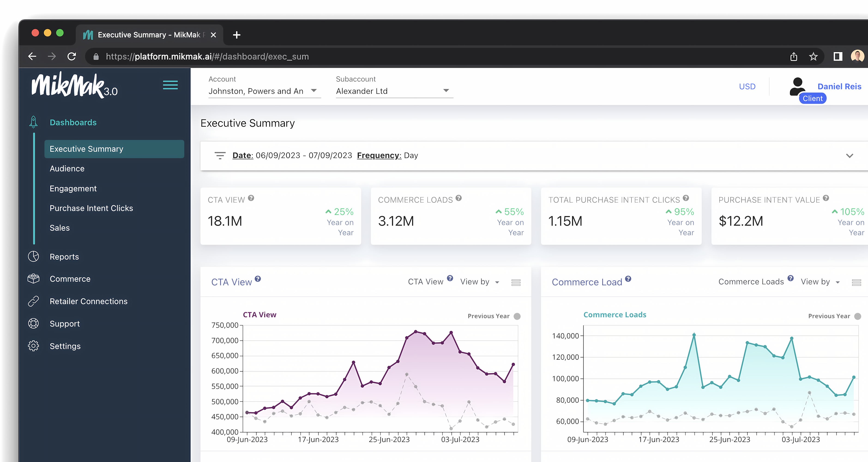Open Reports from the sidebar icon
Image resolution: width=868 pixels, height=462 pixels.
(x=33, y=256)
